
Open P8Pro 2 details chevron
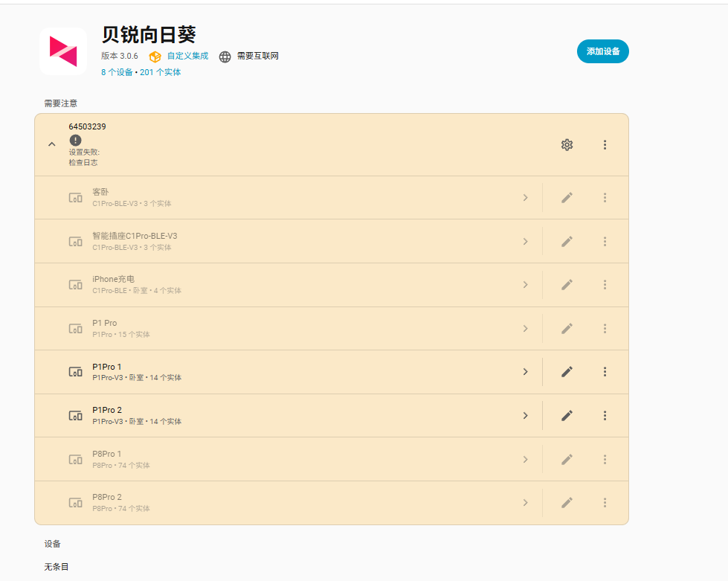click(525, 502)
